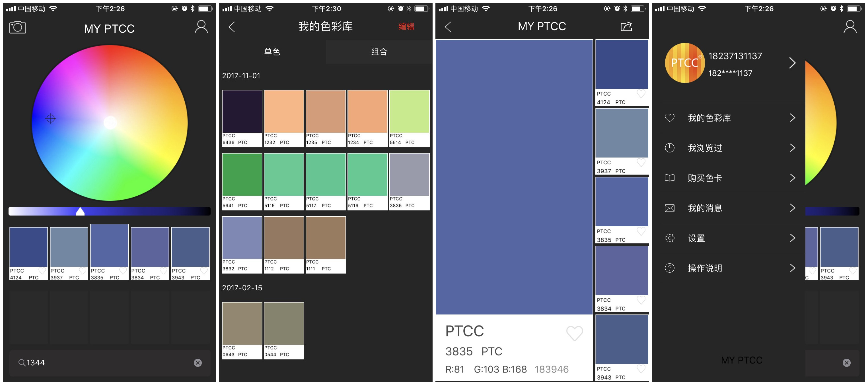The image size is (868, 385).
Task: Tap the profile icon on side menu screen
Action: (x=850, y=27)
